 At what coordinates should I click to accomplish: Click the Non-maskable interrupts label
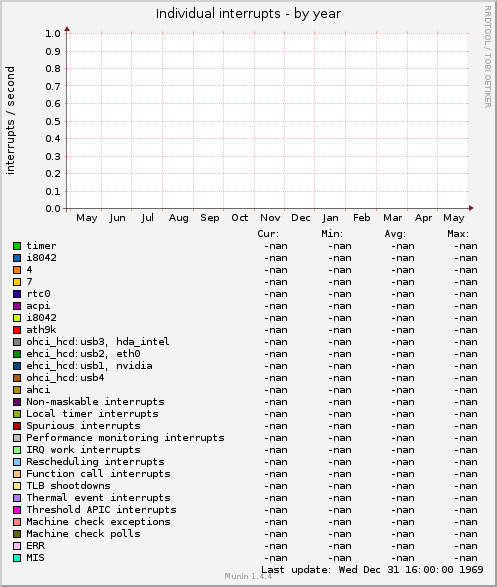coord(95,402)
